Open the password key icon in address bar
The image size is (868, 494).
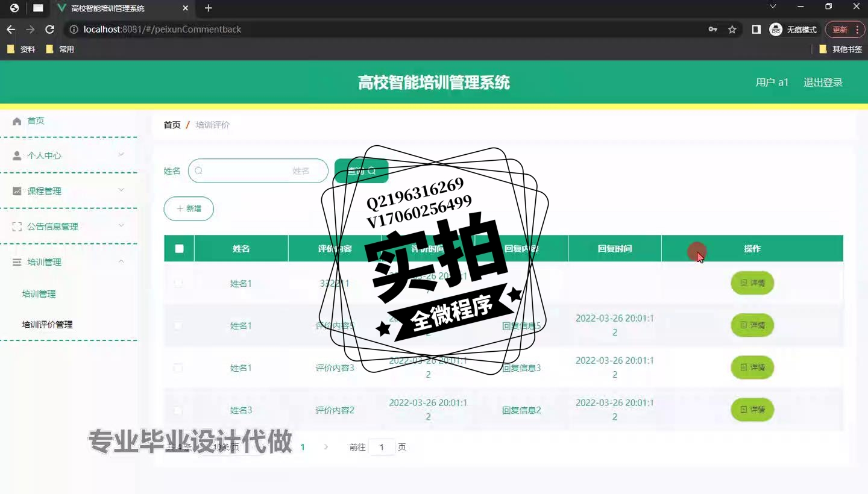713,30
